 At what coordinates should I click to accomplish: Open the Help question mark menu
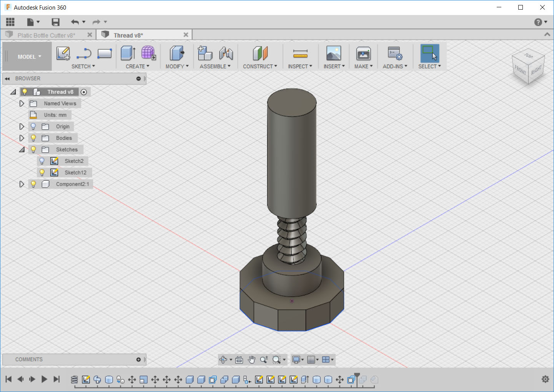pos(541,22)
